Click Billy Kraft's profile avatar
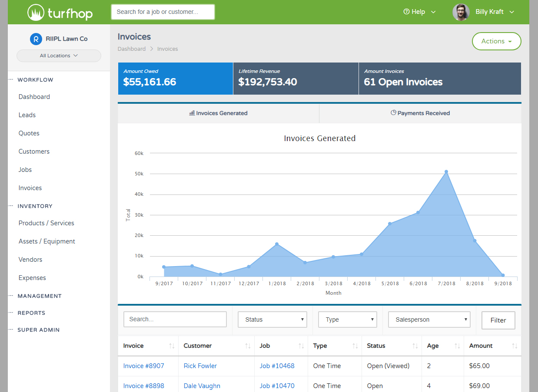Screen dimensions: 538x392 461,12
